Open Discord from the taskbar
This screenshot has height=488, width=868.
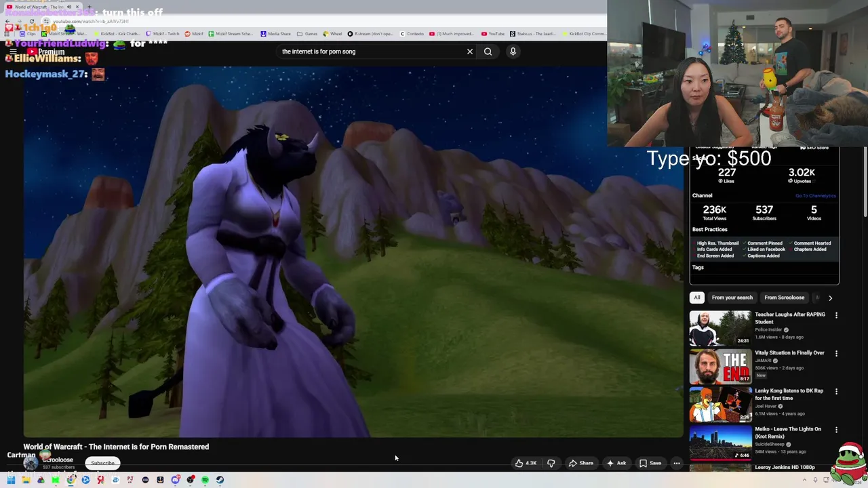(175, 480)
